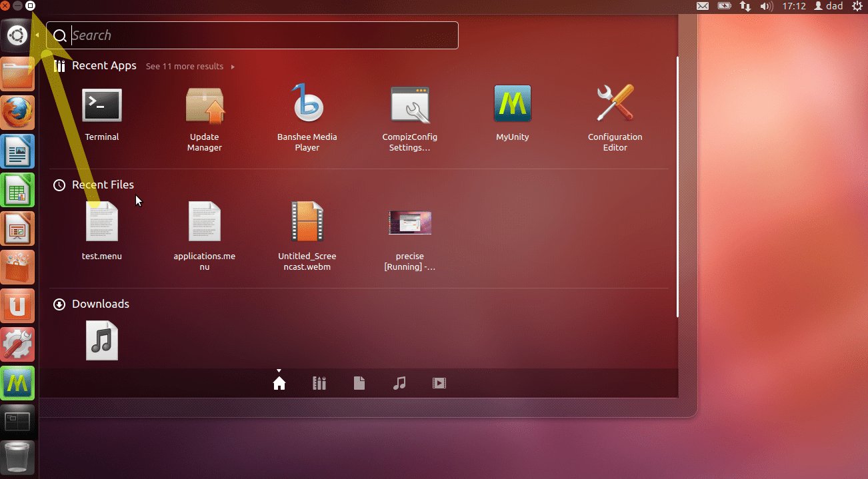Image resolution: width=868 pixels, height=479 pixels.
Task: Mute the sound via the volume indicator
Action: click(767, 6)
